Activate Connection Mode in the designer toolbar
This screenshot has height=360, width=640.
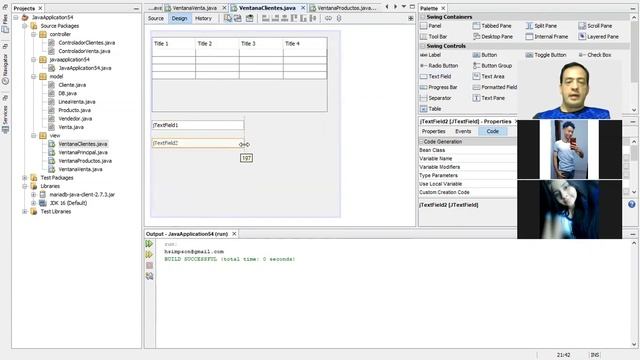238,18
